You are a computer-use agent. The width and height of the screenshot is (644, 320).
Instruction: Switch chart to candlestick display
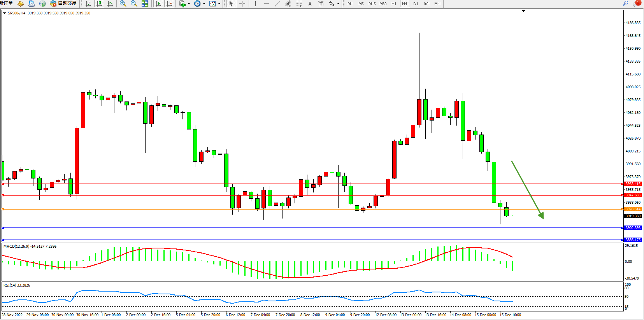99,3
